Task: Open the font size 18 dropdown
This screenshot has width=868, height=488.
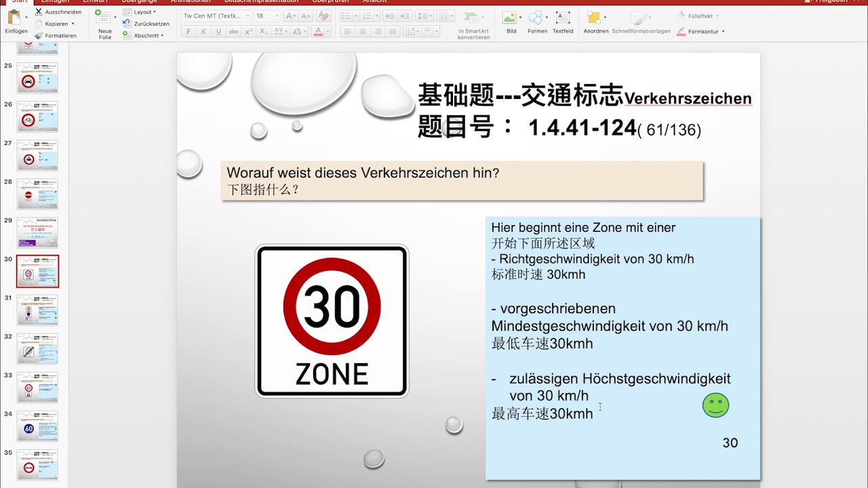Action: [278, 16]
